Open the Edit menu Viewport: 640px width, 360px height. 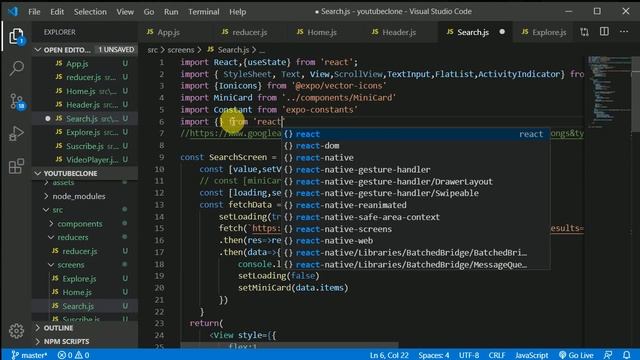pos(57,11)
